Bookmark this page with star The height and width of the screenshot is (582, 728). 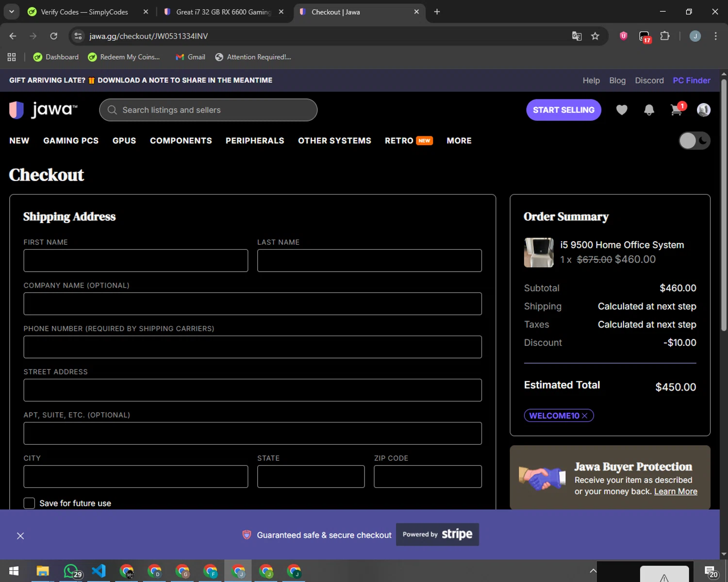(x=595, y=36)
